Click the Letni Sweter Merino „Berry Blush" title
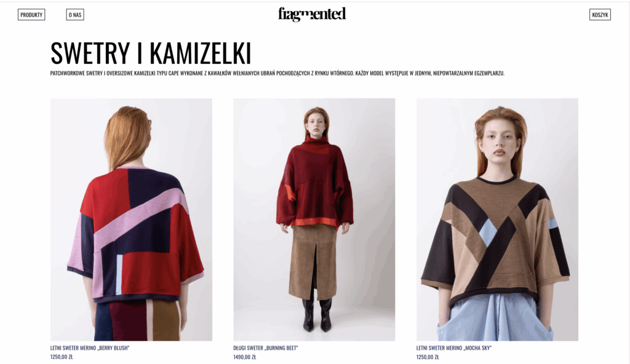Screen dimensions: 630x364 coord(90,348)
